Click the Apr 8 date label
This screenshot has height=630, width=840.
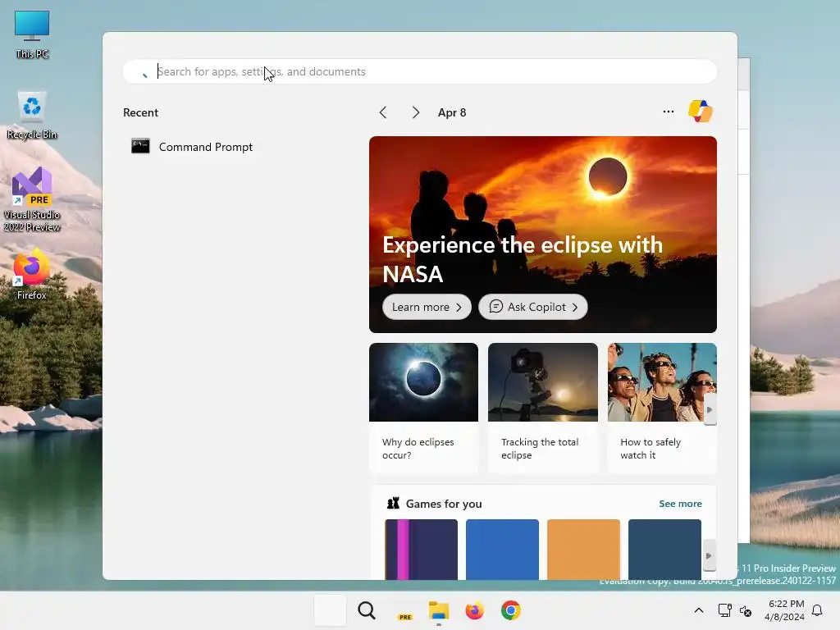[x=452, y=112]
